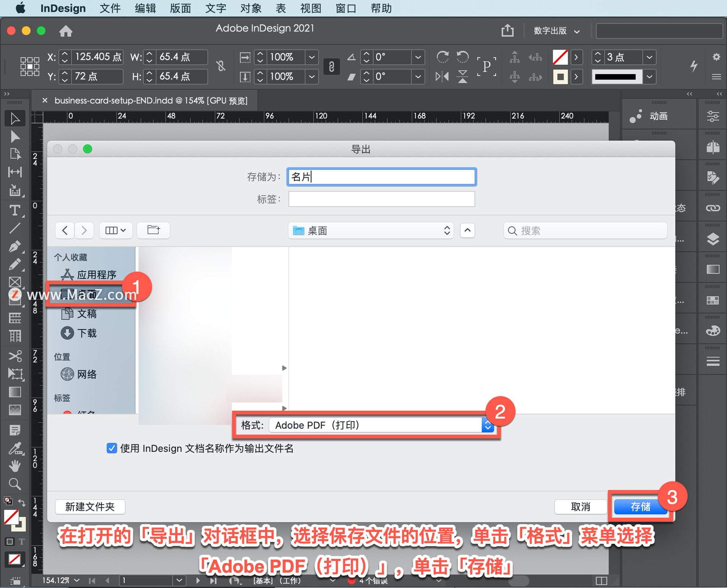Click the 标签 tags field
The image size is (727, 588).
[x=381, y=199]
